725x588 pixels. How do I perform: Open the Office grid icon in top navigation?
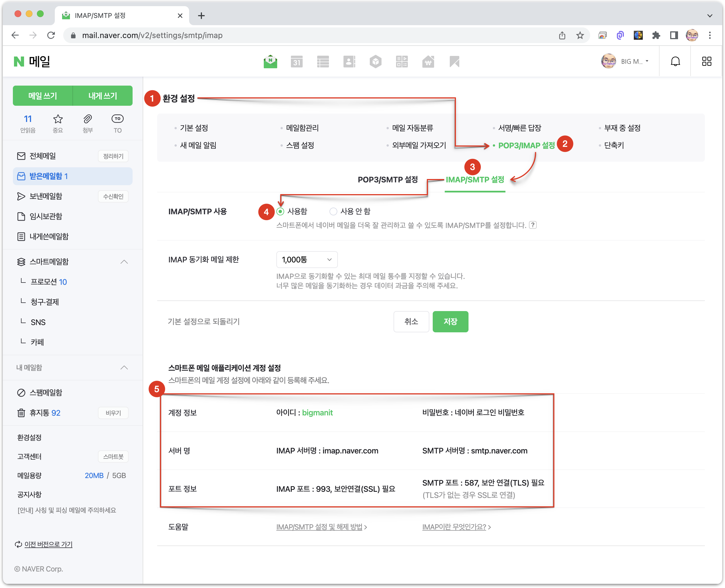[402, 62]
